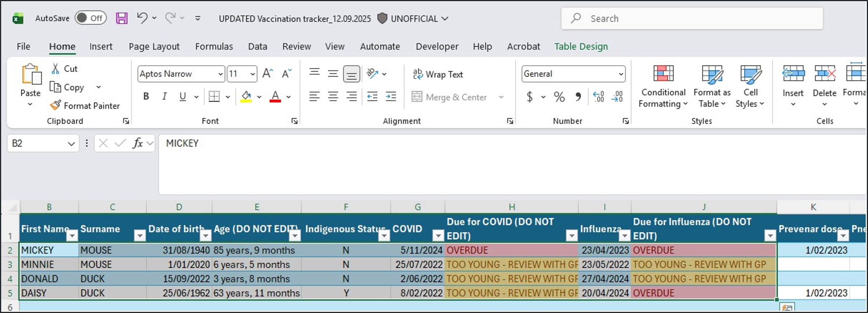
Task: Click the Save icon in title bar
Action: tap(122, 18)
